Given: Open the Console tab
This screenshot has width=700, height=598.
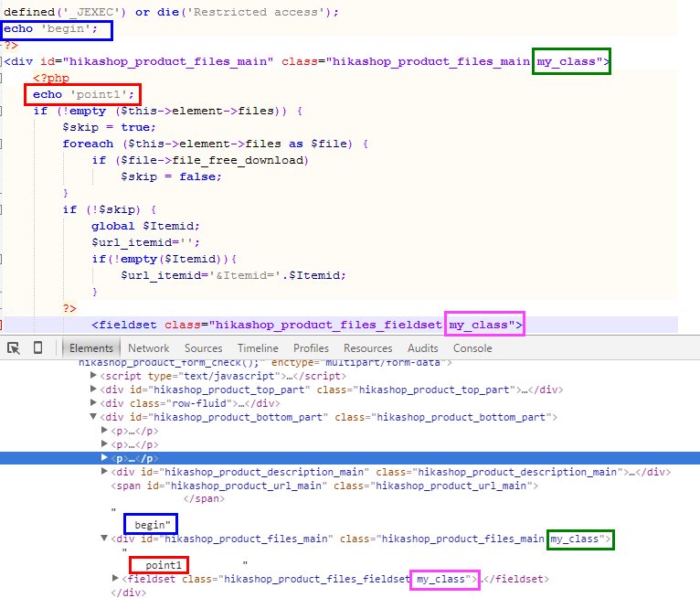Looking at the screenshot, I should point(472,348).
